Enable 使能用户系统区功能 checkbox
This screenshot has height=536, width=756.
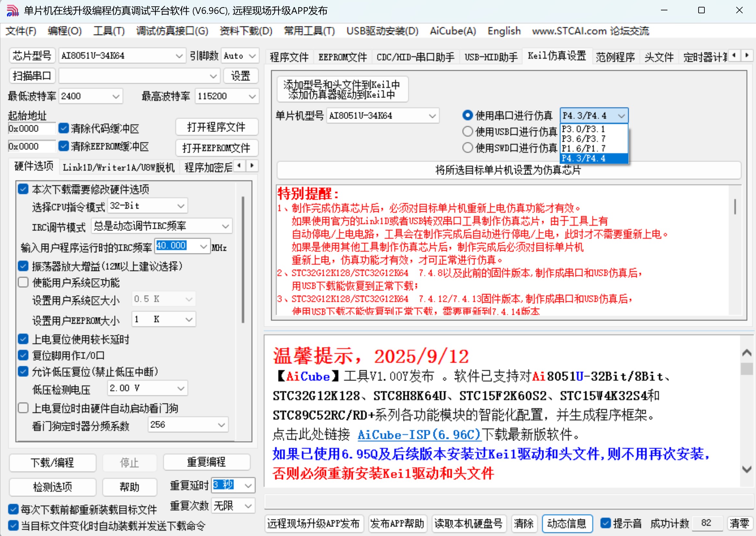coord(23,282)
